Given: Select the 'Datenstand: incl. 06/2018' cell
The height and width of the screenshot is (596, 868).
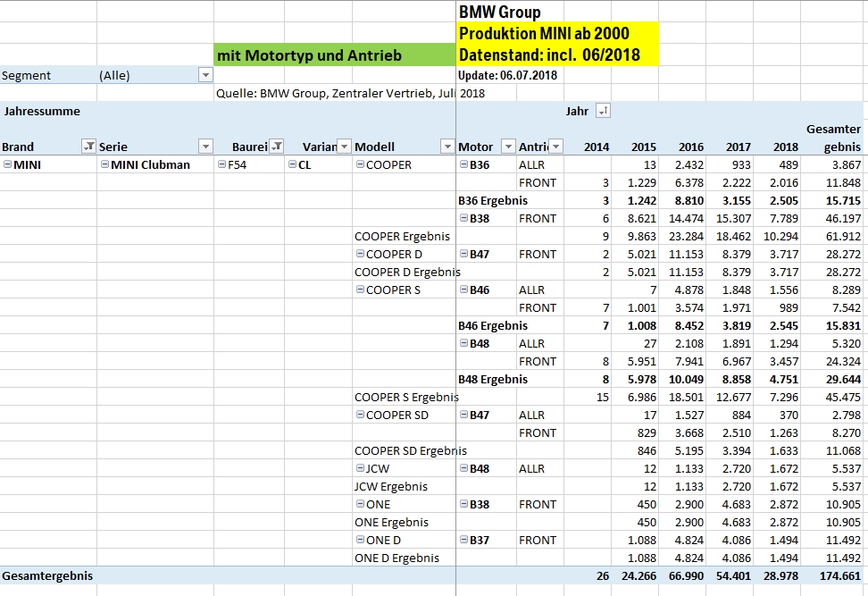Looking at the screenshot, I should pyautogui.click(x=557, y=55).
